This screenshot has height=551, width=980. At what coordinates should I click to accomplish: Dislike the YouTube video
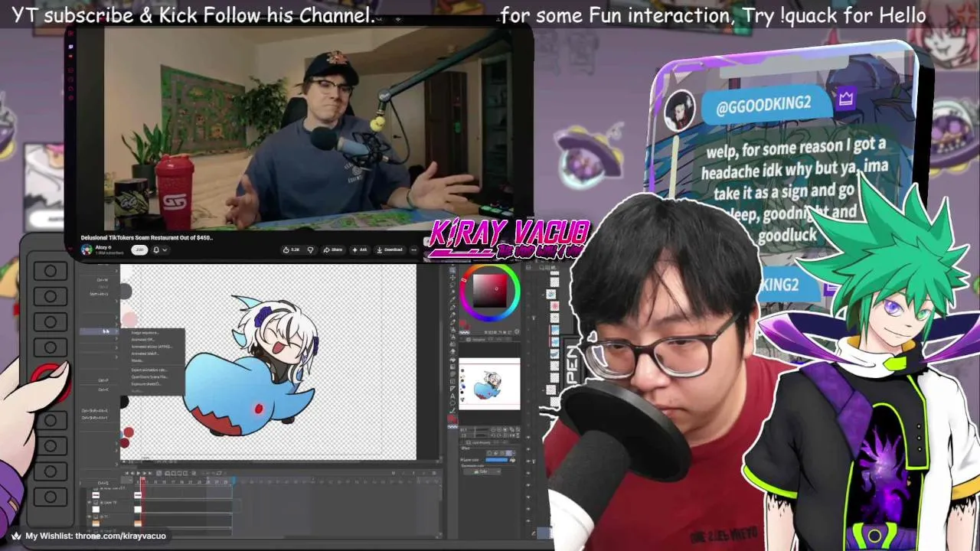coord(310,249)
